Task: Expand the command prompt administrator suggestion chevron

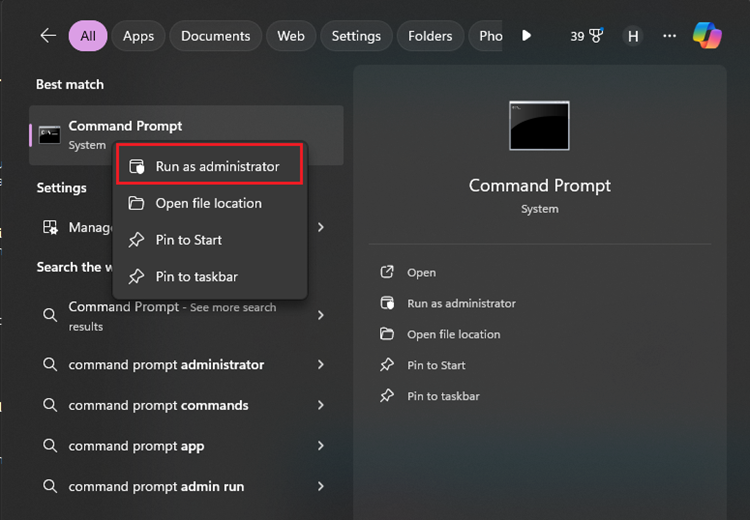Action: coord(321,365)
